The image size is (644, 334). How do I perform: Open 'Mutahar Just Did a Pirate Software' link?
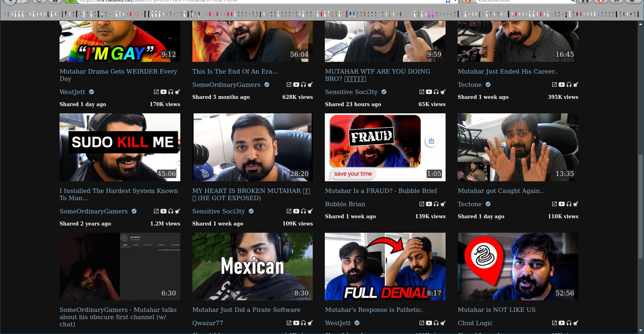click(x=246, y=310)
